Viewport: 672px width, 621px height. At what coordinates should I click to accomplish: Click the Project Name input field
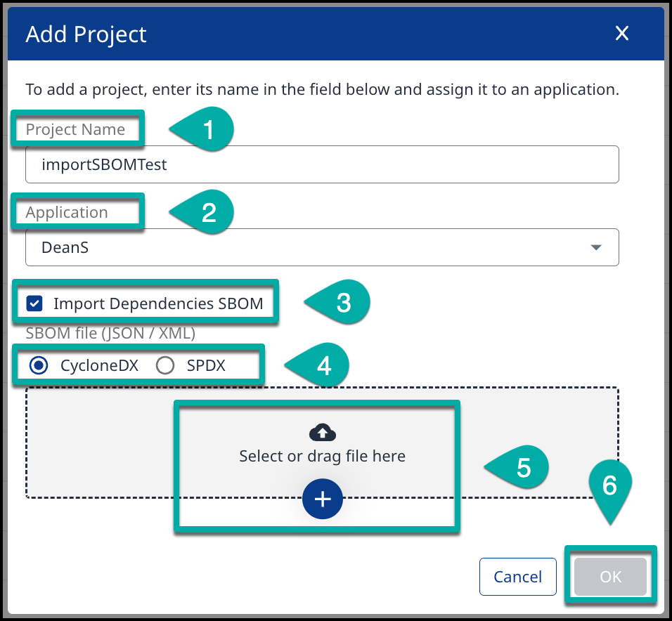(322, 164)
